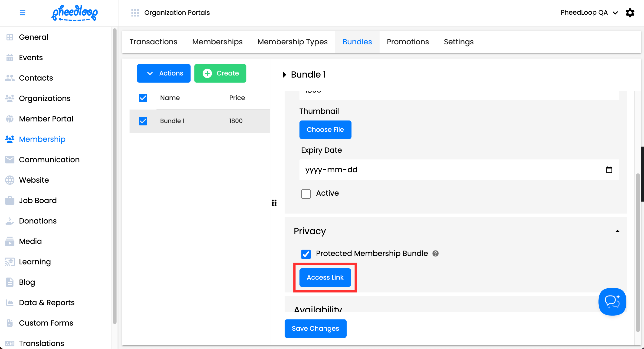644x349 pixels.
Task: Open the Expiry Date calendar picker
Action: tap(609, 170)
